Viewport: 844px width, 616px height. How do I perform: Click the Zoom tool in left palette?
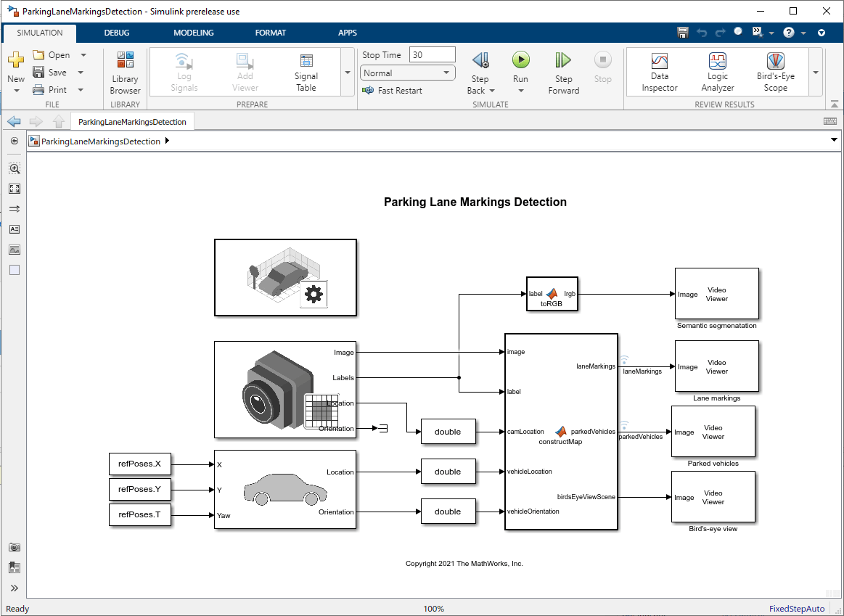(x=15, y=168)
